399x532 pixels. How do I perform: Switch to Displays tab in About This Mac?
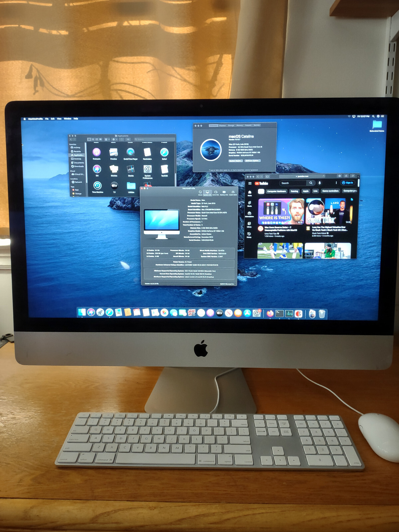click(x=222, y=126)
